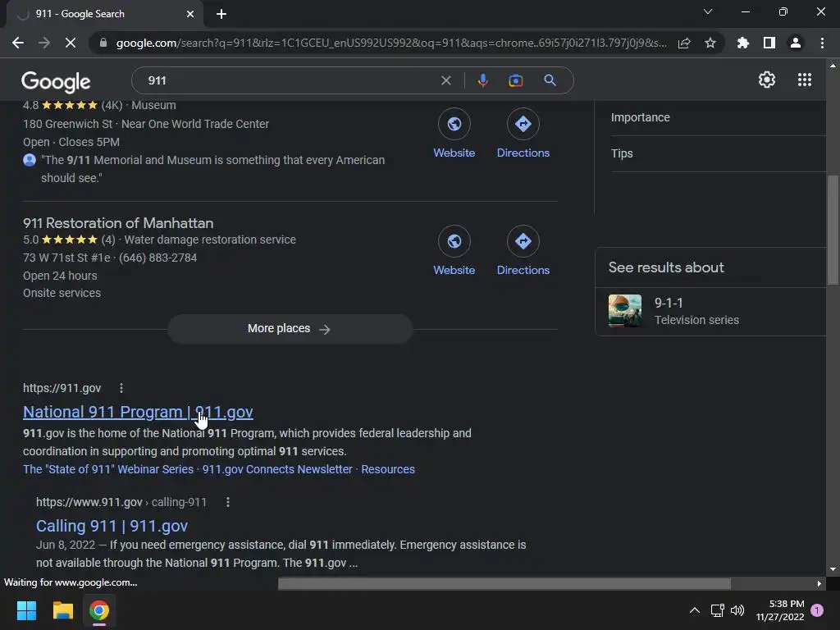The image size is (840, 630).
Task: Open the Resources sitelink
Action: point(388,469)
